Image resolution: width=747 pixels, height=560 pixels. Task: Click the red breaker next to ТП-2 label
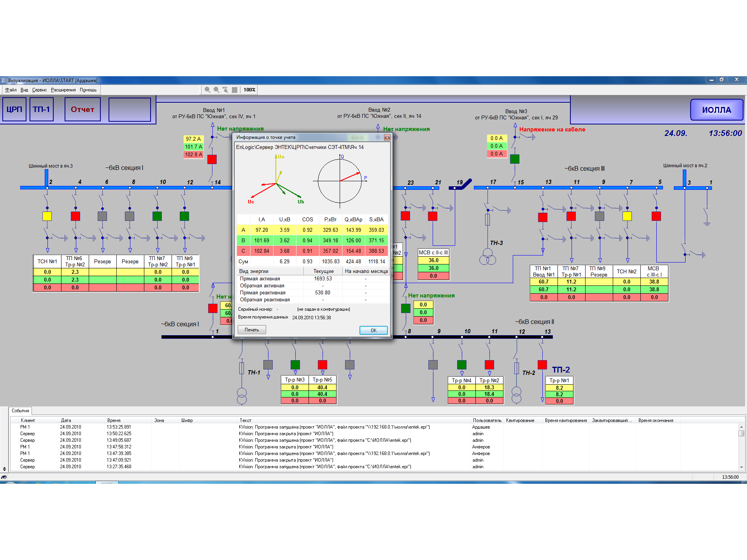542,365
